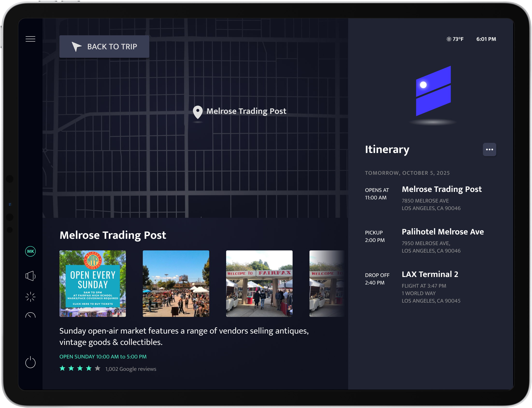Image resolution: width=532 pixels, height=408 pixels.
Task: Open the speedometer gauge icon
Action: click(30, 315)
